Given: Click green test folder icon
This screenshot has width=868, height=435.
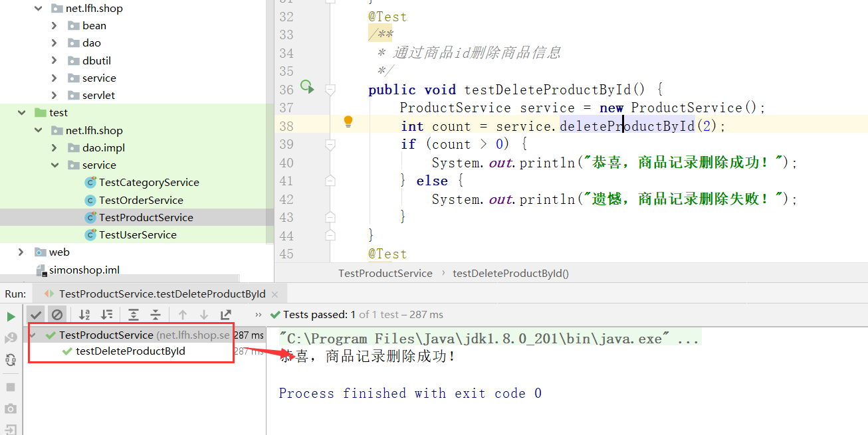Looking at the screenshot, I should (41, 113).
